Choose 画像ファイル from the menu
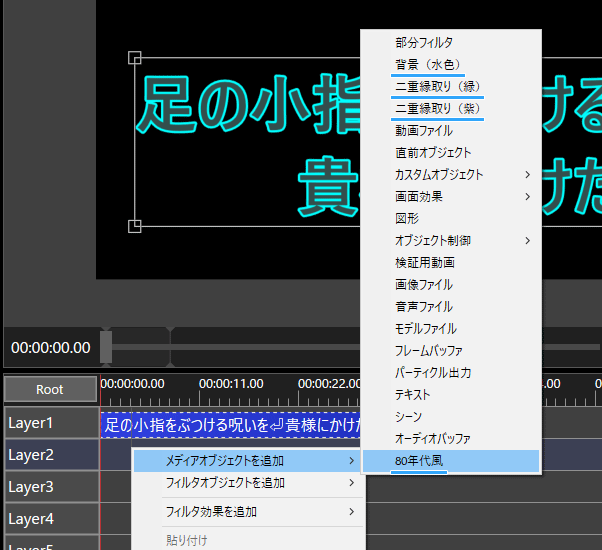The height and width of the screenshot is (550, 602). click(424, 285)
